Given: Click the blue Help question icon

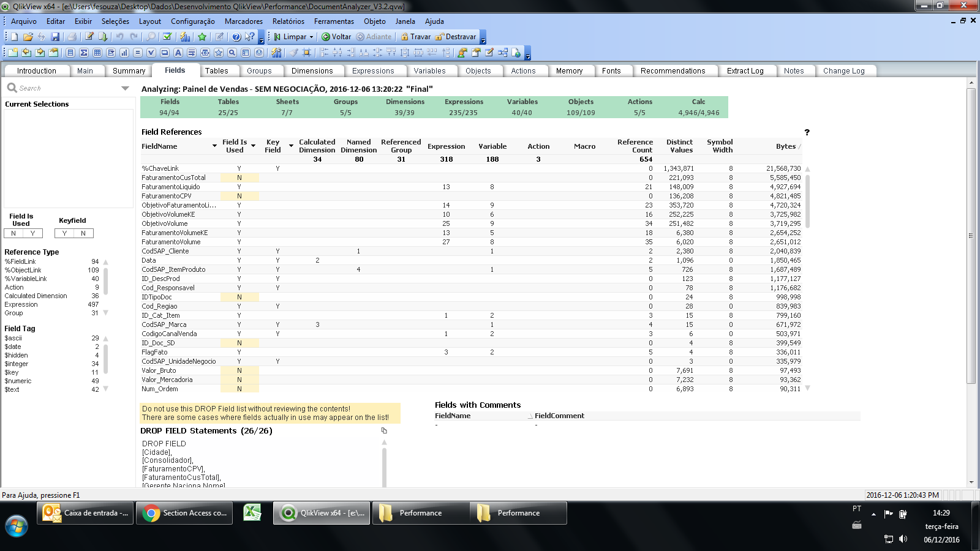Looking at the screenshot, I should click(x=236, y=37).
